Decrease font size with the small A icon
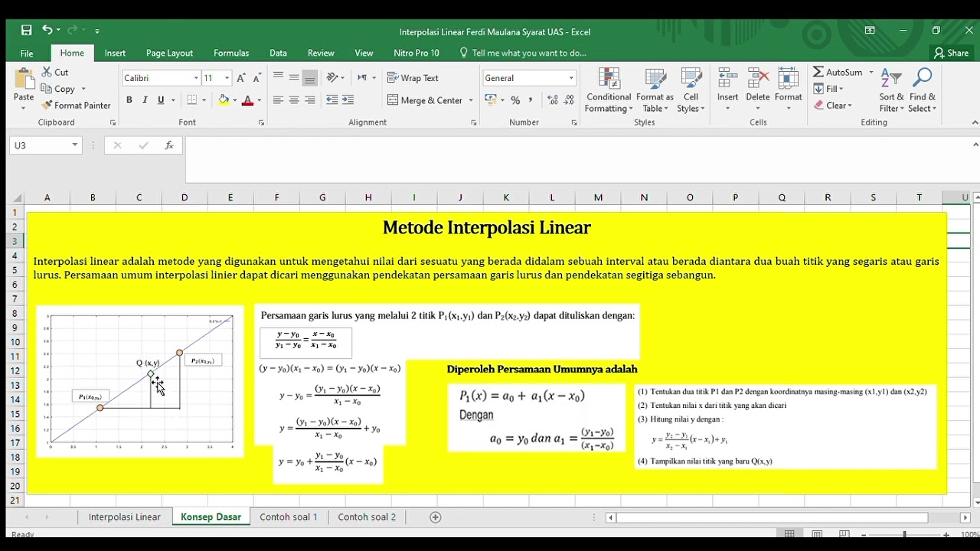 pyautogui.click(x=258, y=78)
